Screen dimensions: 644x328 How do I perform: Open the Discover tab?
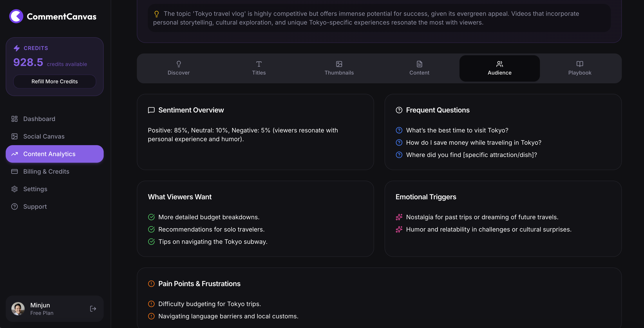tap(179, 68)
